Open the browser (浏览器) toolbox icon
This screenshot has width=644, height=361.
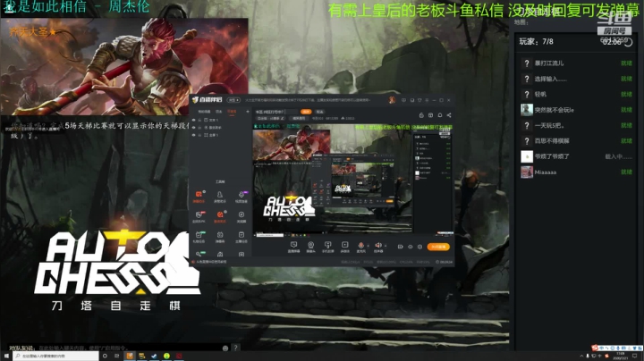[x=241, y=217]
